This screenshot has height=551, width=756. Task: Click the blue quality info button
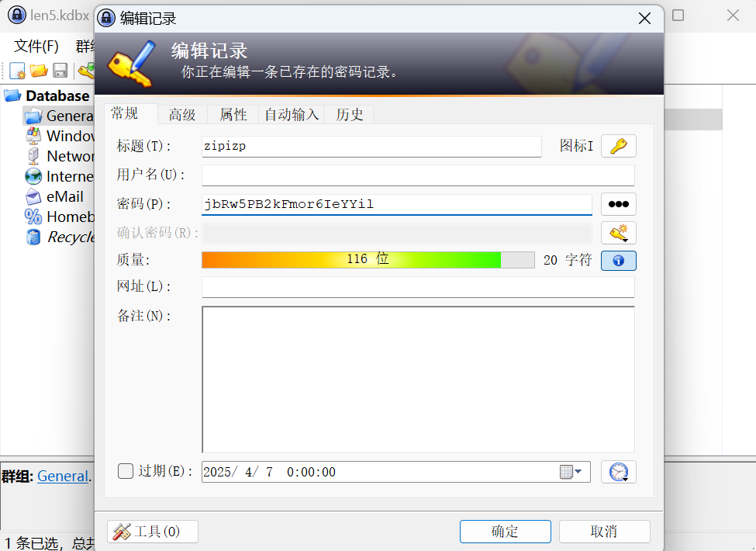click(x=618, y=261)
